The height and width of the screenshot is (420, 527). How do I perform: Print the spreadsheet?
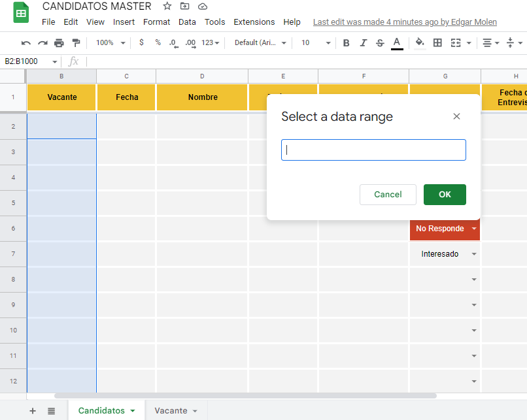click(x=59, y=43)
